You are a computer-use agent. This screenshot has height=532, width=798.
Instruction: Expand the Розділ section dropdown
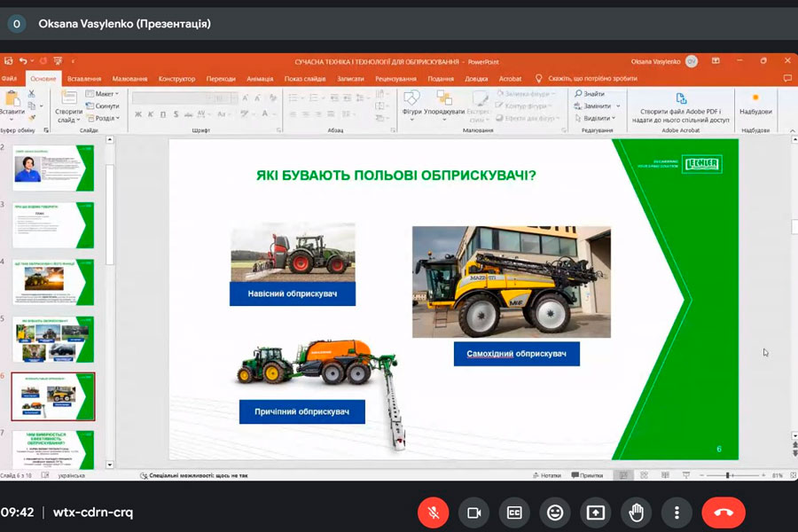(x=106, y=118)
